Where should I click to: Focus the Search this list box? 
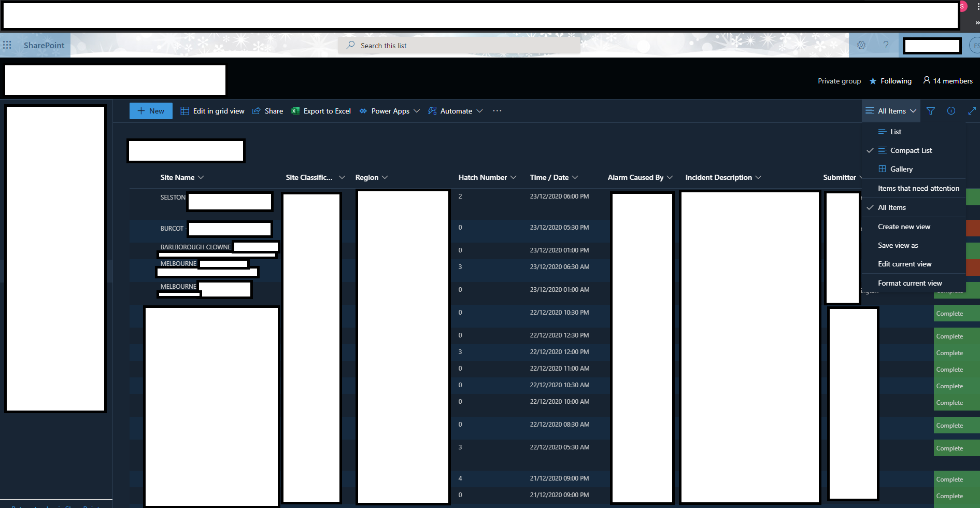coord(459,46)
